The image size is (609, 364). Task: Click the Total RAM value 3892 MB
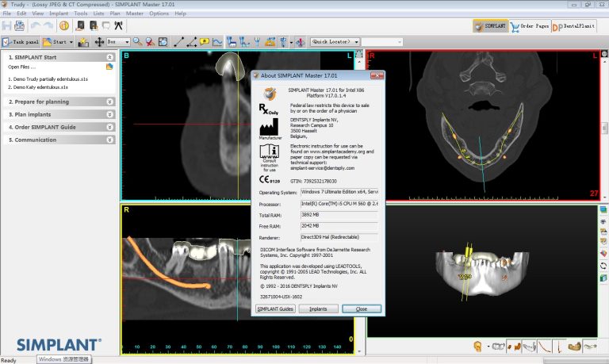[x=339, y=215]
